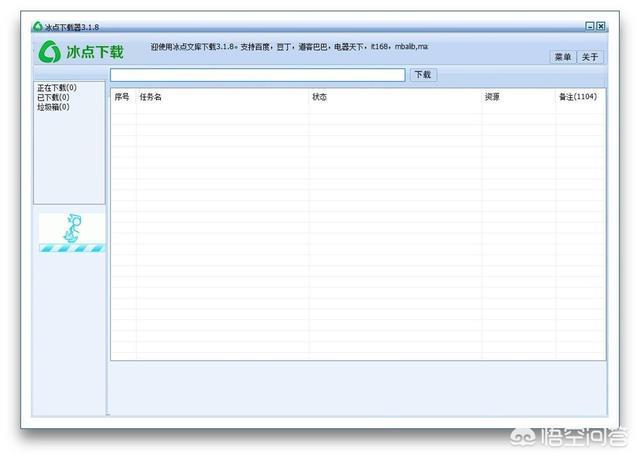Open the 关于 about button
This screenshot has height=459, width=640.
coord(590,57)
